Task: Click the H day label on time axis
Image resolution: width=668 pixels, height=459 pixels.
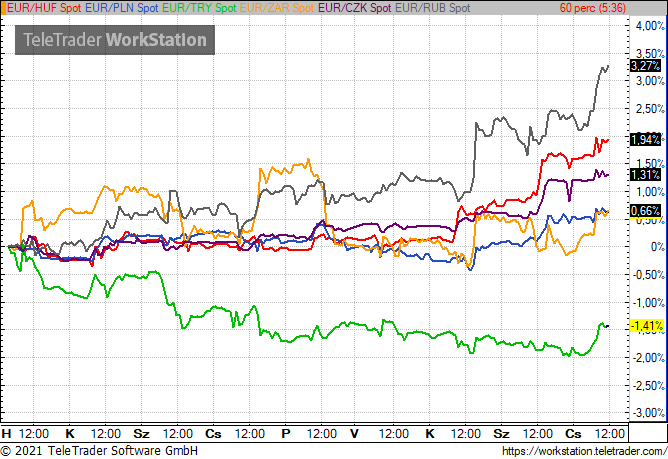Action: (6, 434)
